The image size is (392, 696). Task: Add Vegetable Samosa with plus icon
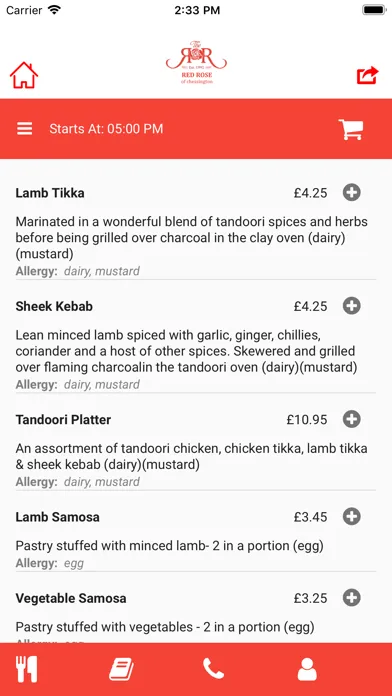pyautogui.click(x=352, y=597)
